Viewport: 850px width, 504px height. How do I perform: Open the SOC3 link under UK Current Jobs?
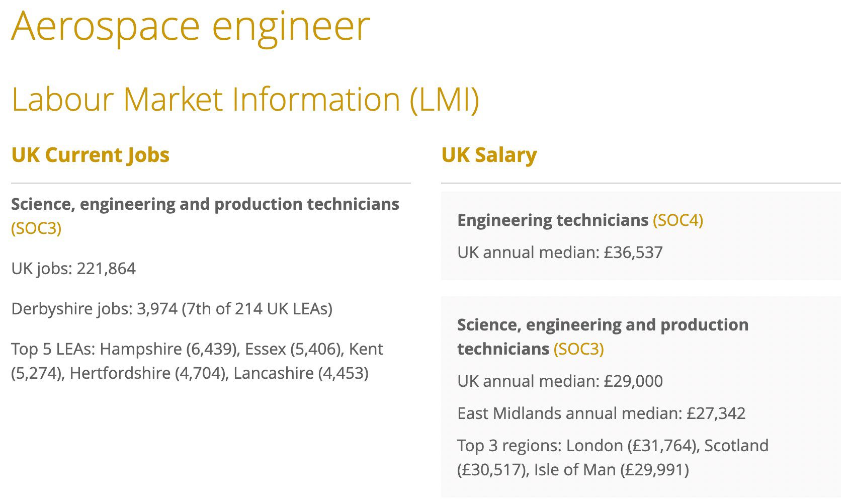pyautogui.click(x=36, y=228)
